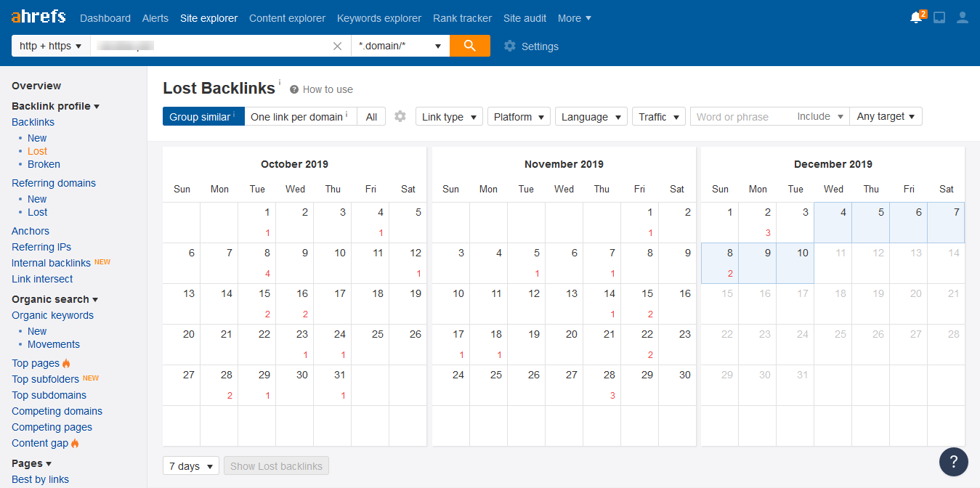Click the Referring domains sidebar link

[54, 183]
